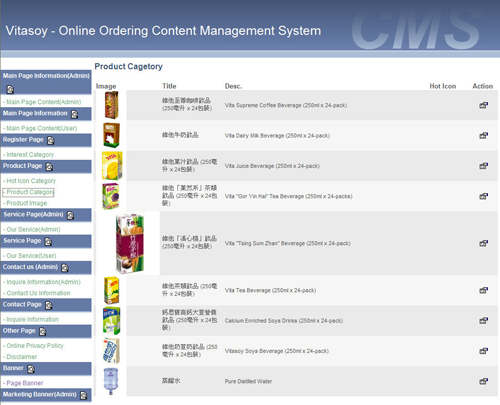The width and height of the screenshot is (500, 405).
Task: Edit the Vitasoy Soya Beverage row
Action: 483,351
